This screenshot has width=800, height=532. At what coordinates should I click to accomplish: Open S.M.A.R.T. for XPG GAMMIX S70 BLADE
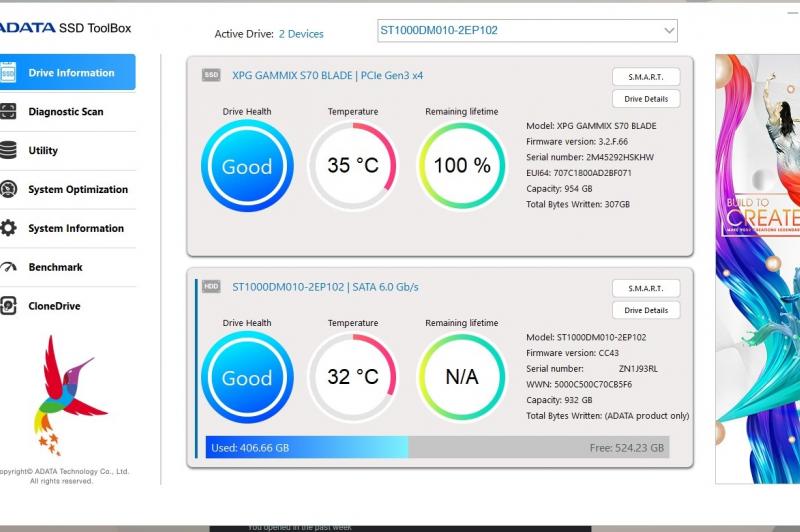point(646,77)
